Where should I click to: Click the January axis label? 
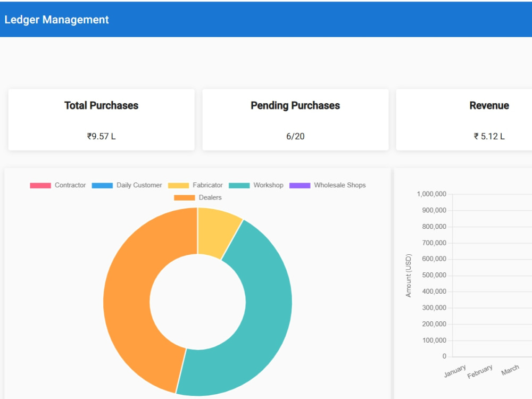click(x=455, y=371)
